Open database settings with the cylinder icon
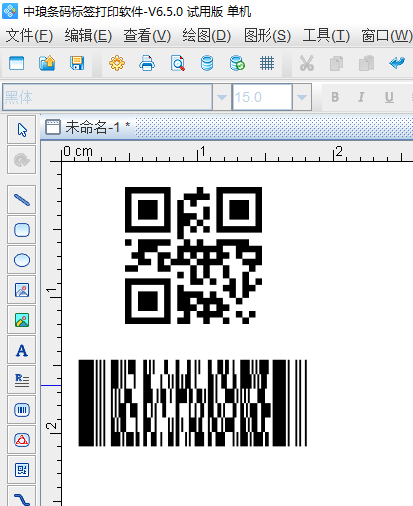 pyautogui.click(x=207, y=63)
